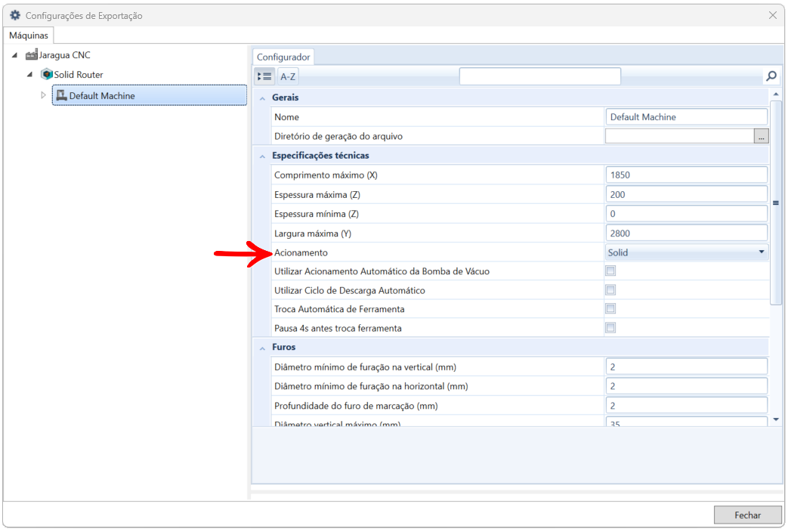Select the Configurador tab

(283, 57)
